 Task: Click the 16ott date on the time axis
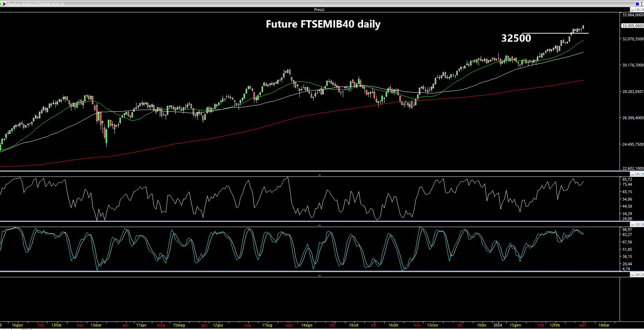pyautogui.click(x=393, y=325)
